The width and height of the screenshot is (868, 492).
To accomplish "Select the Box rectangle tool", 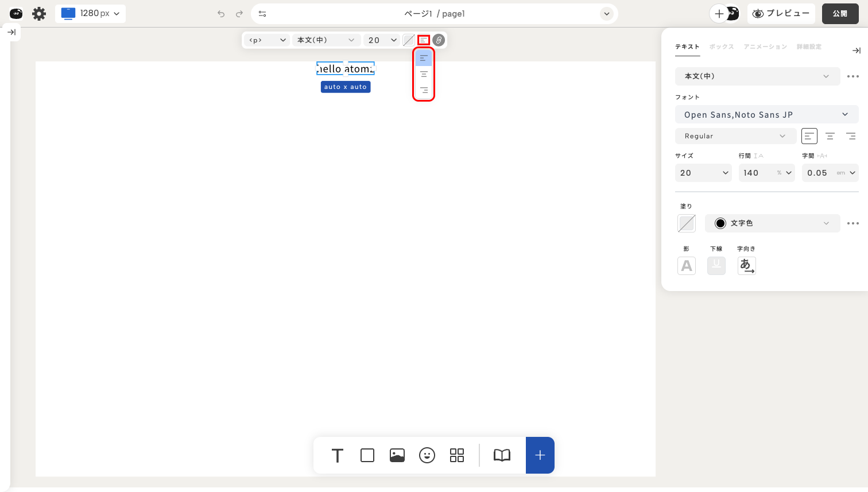I will pos(367,455).
